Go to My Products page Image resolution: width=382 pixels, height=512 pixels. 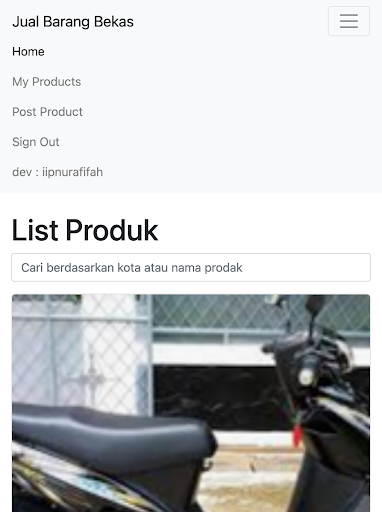[x=47, y=82]
